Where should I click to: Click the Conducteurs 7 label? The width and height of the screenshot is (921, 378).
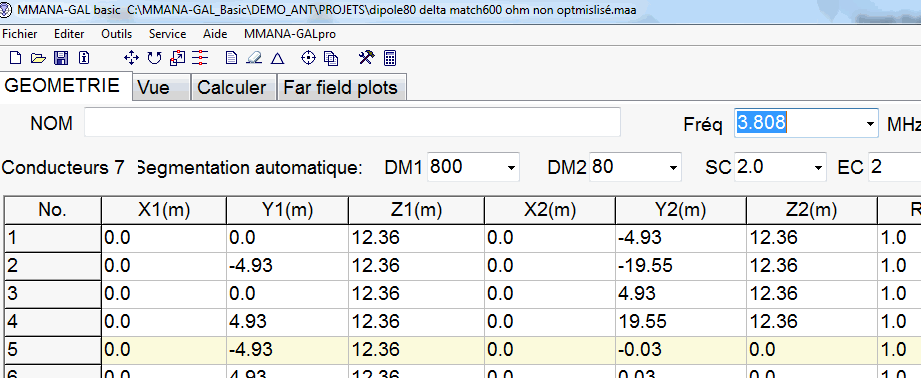coord(63,168)
